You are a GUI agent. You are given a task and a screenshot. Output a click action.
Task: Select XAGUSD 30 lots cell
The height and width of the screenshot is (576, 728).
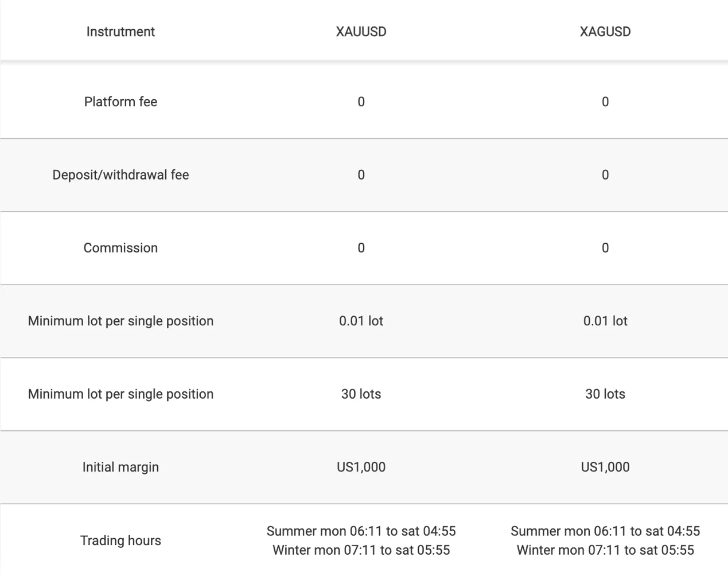(605, 394)
